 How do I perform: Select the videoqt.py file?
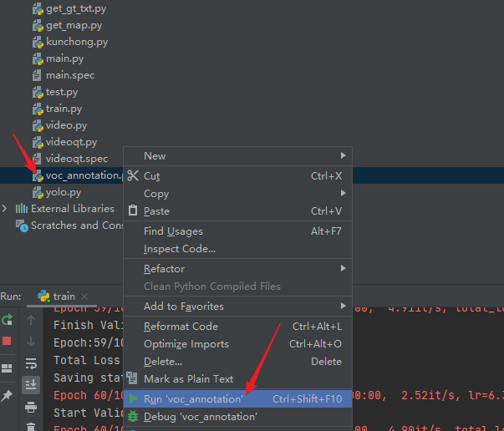71,142
